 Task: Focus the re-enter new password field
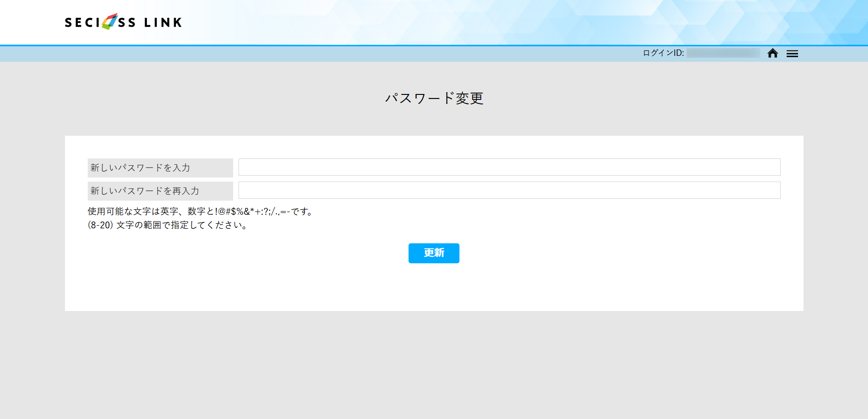click(x=509, y=190)
